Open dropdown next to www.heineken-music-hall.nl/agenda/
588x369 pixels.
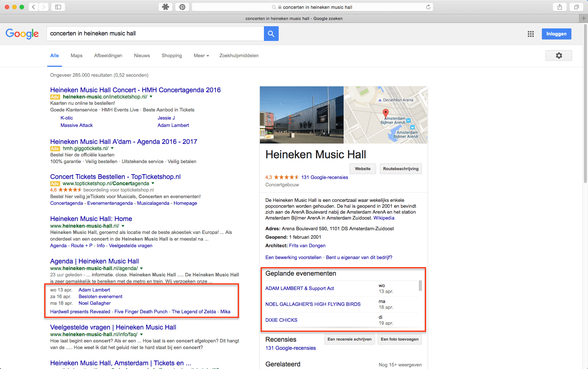(141, 268)
